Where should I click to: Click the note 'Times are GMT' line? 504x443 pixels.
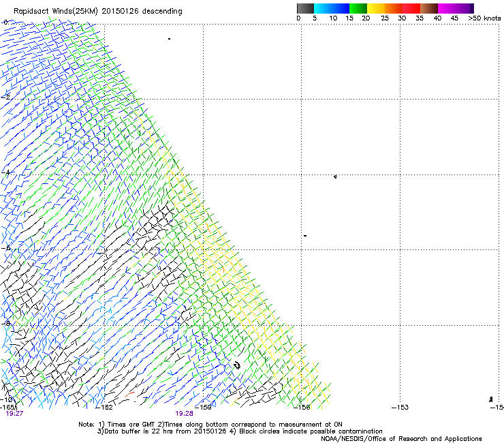point(210,425)
